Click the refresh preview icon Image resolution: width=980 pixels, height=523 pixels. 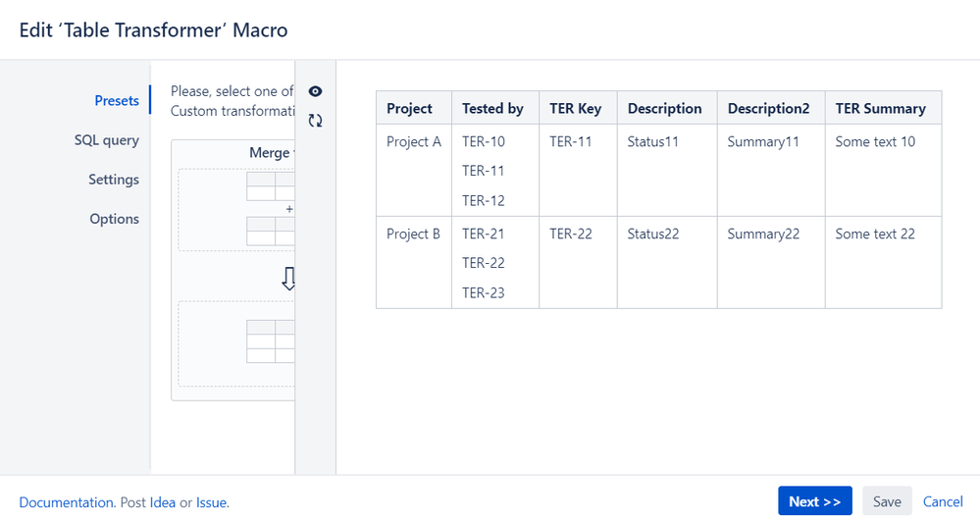pos(315,121)
